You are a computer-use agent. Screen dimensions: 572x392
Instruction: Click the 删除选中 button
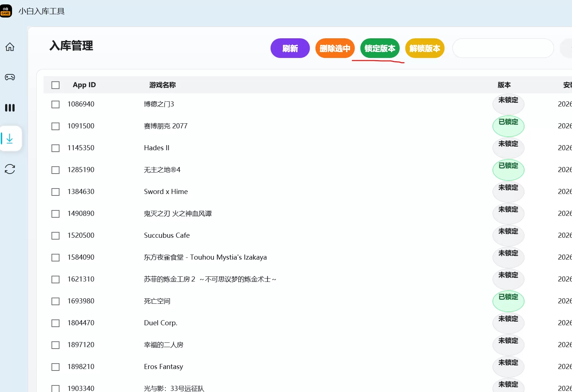[x=335, y=48]
